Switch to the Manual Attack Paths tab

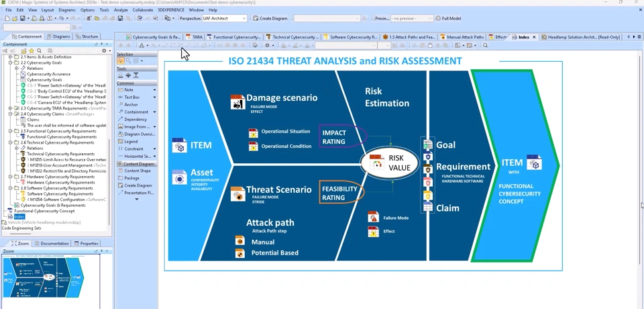point(462,37)
